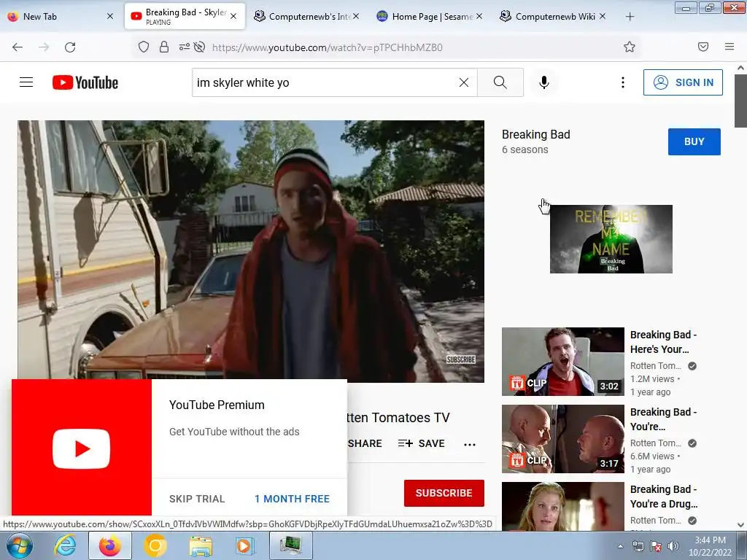This screenshot has height=560, width=747.
Task: Open the Action Center flag tray icon
Action: click(x=656, y=546)
